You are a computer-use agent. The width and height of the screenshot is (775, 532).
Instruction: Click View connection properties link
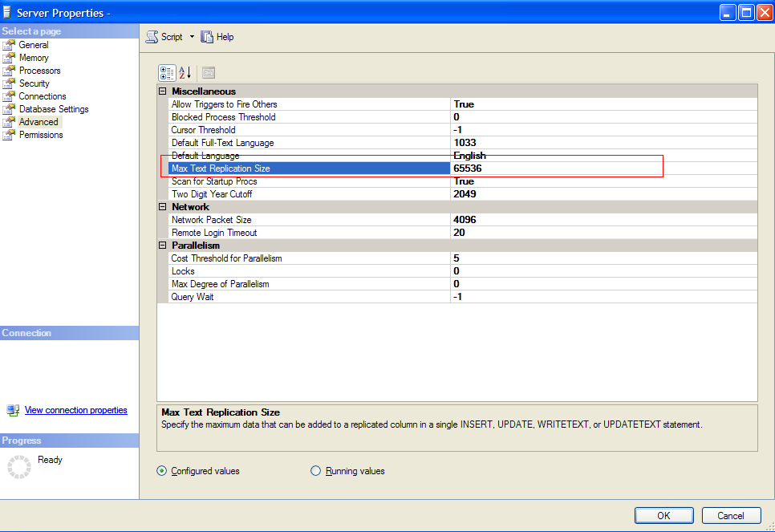click(75, 410)
